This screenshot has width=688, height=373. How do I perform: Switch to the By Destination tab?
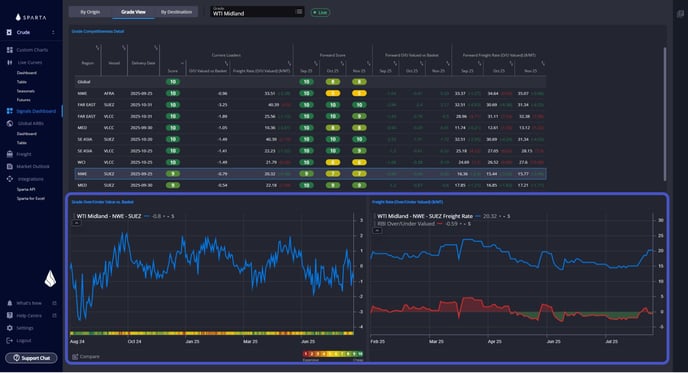point(176,12)
